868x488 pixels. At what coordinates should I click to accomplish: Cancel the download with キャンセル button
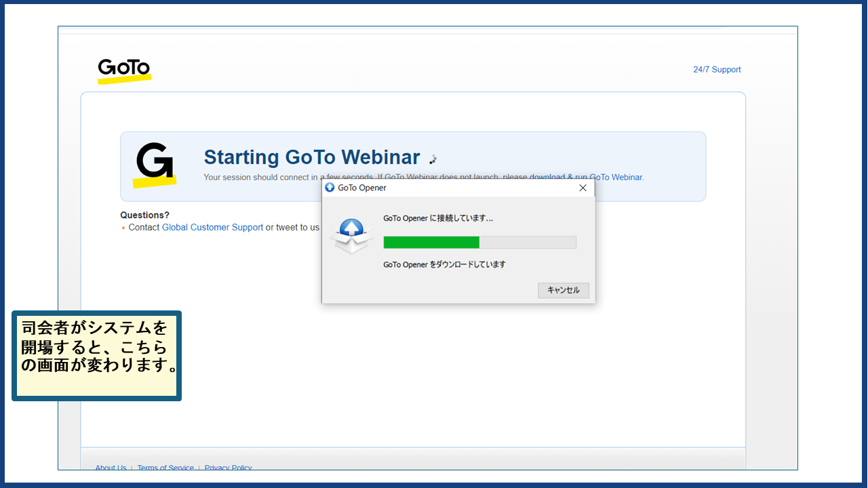pos(564,290)
